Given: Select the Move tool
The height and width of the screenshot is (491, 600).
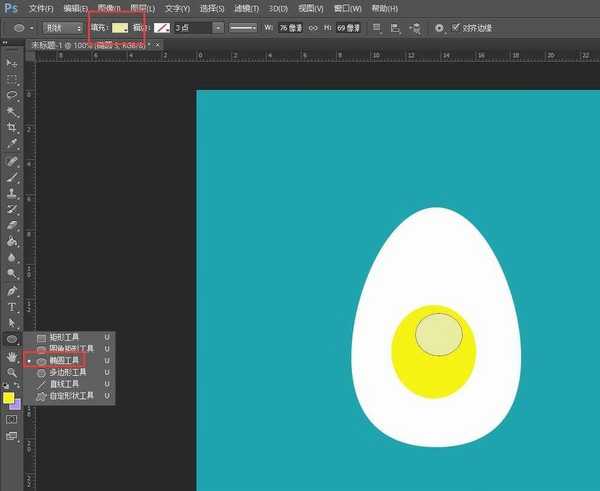Looking at the screenshot, I should click(12, 63).
